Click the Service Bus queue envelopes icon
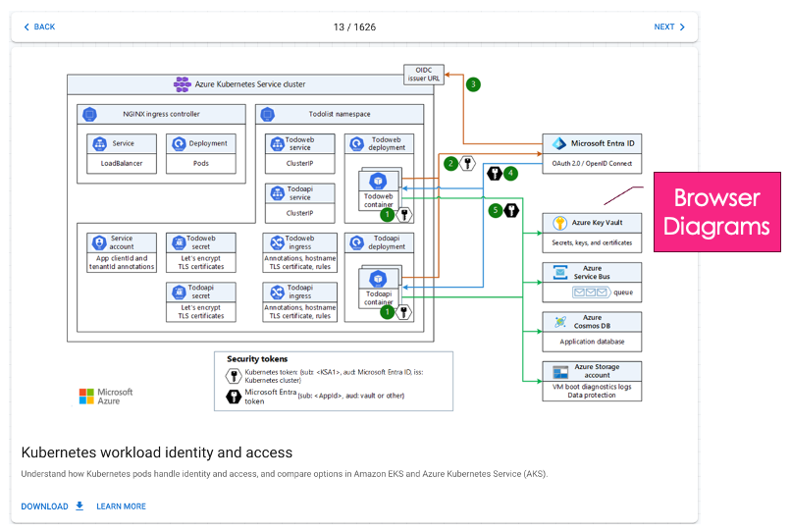791x532 pixels. point(591,293)
